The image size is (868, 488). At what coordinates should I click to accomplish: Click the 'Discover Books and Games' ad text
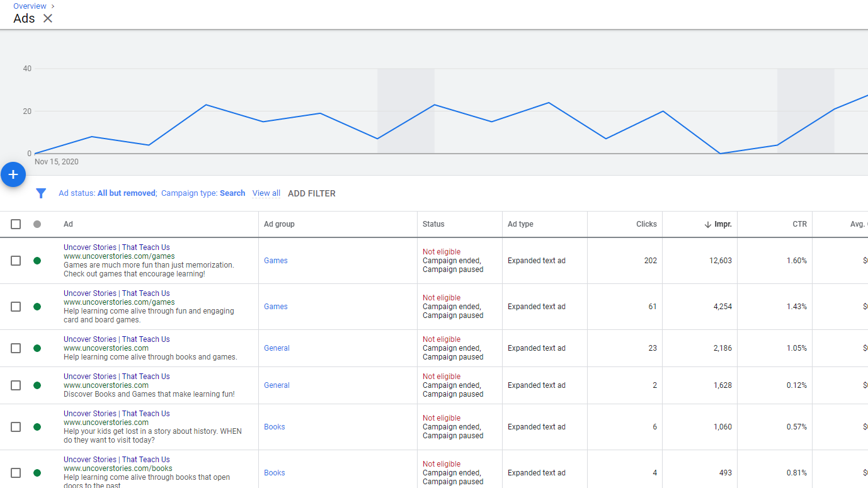pos(149,394)
